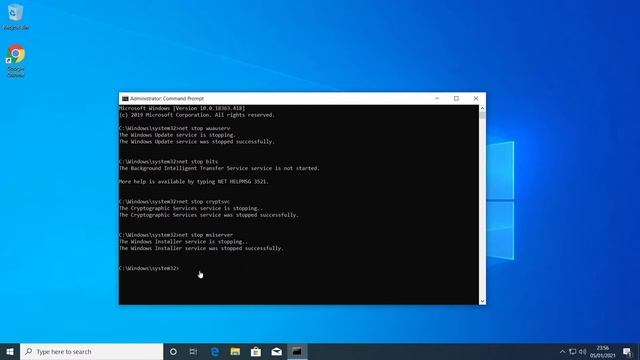Maximize the Command Prompt window
The width and height of the screenshot is (640, 360).
point(456,98)
